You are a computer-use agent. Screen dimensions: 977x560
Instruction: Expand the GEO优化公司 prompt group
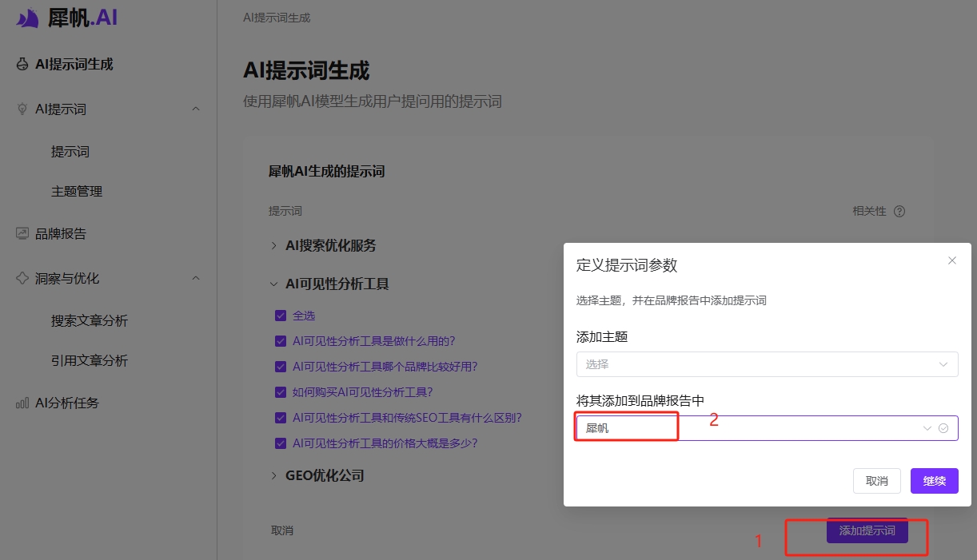click(273, 475)
